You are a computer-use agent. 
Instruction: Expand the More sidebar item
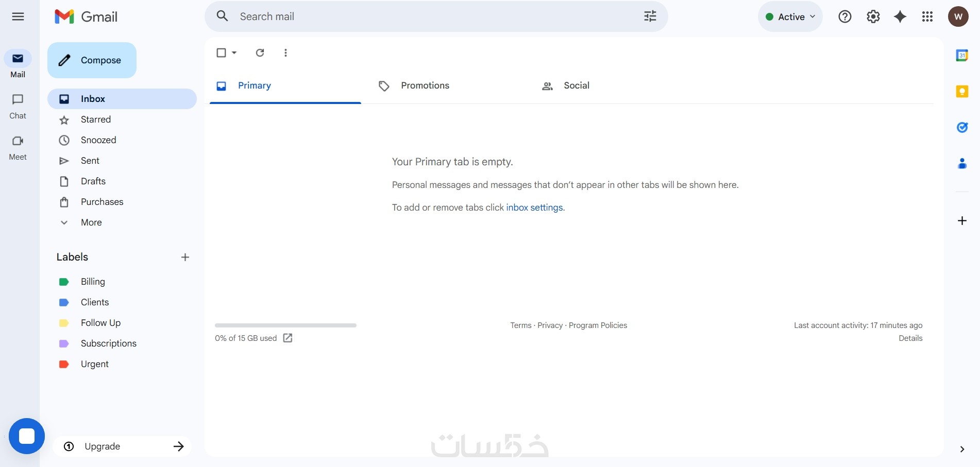tap(91, 222)
